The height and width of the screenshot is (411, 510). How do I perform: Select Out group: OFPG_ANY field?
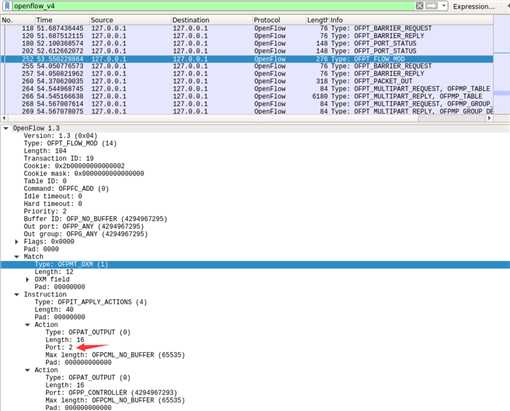tap(86, 234)
